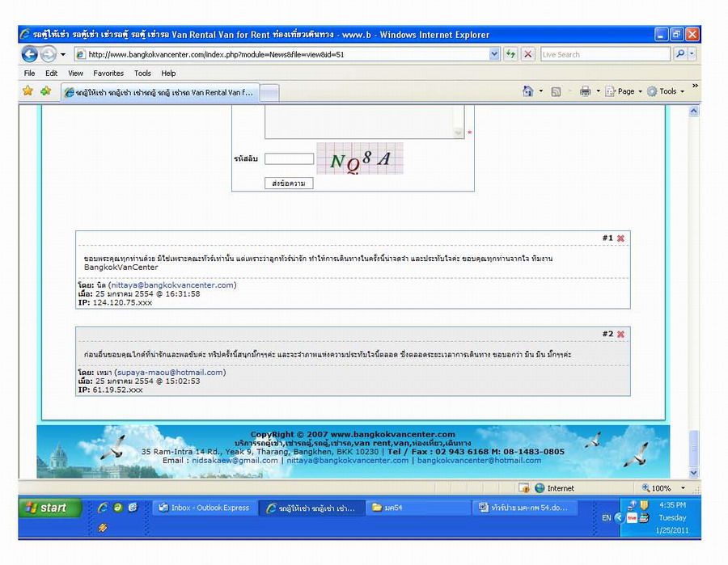The height and width of the screenshot is (565, 728).
Task: Open the Page dropdown menu
Action: pos(624,91)
